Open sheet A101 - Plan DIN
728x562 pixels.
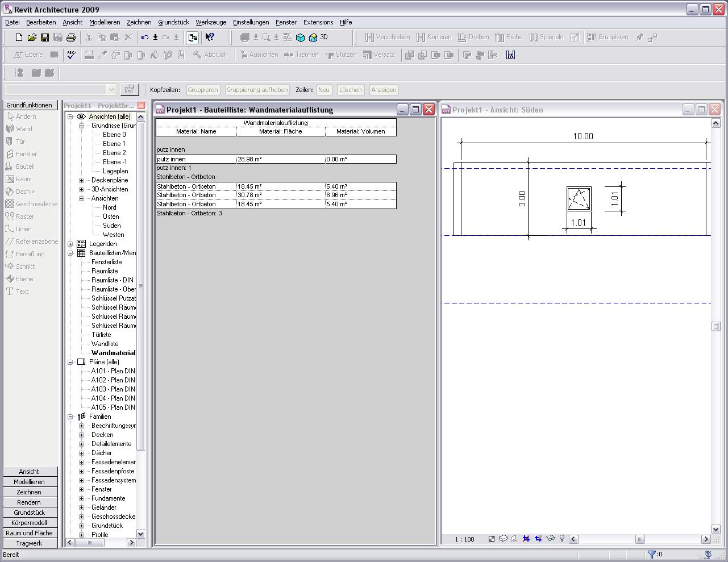click(113, 371)
